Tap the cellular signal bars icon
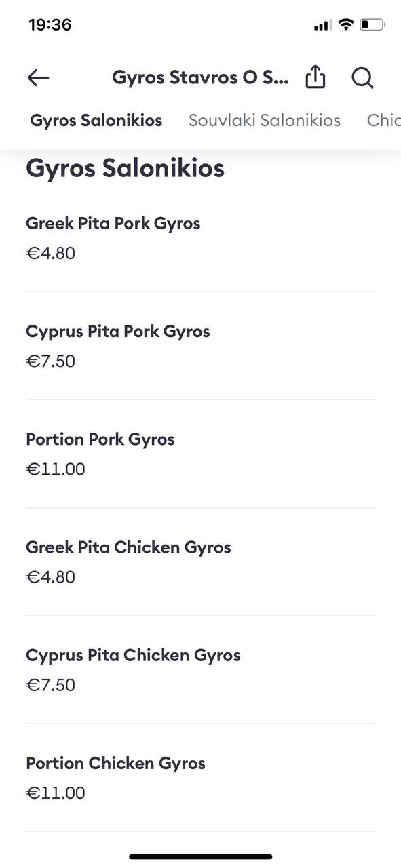The width and height of the screenshot is (401, 868). [x=323, y=26]
